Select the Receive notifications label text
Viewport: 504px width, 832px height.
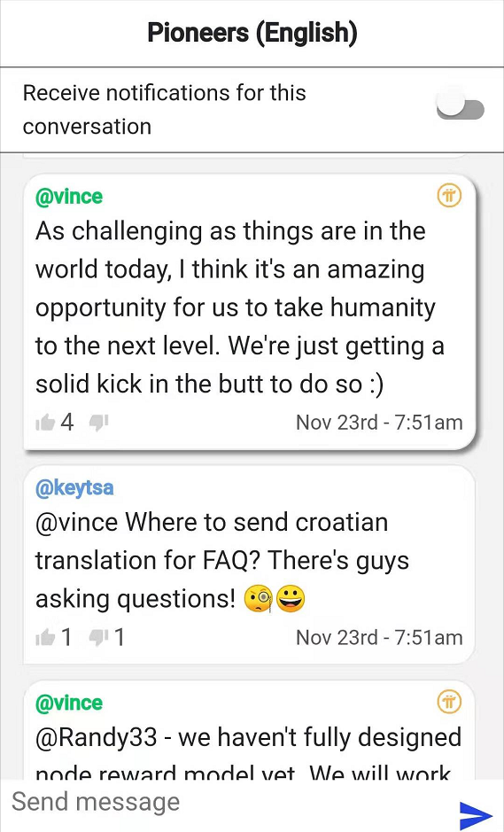click(x=165, y=109)
